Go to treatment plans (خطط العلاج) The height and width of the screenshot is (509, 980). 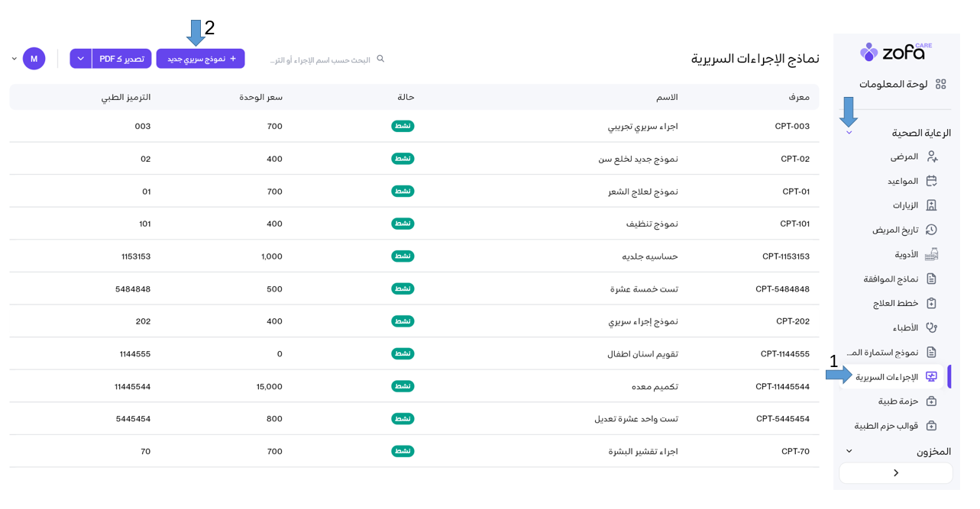click(895, 304)
